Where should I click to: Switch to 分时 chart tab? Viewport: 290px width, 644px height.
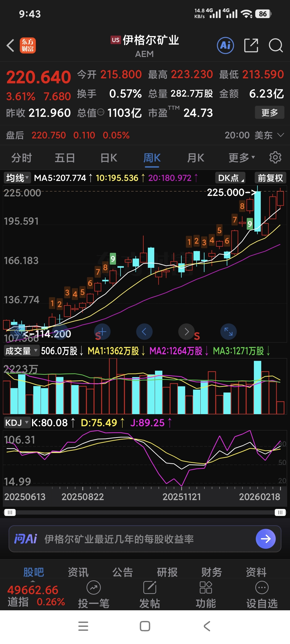click(22, 158)
